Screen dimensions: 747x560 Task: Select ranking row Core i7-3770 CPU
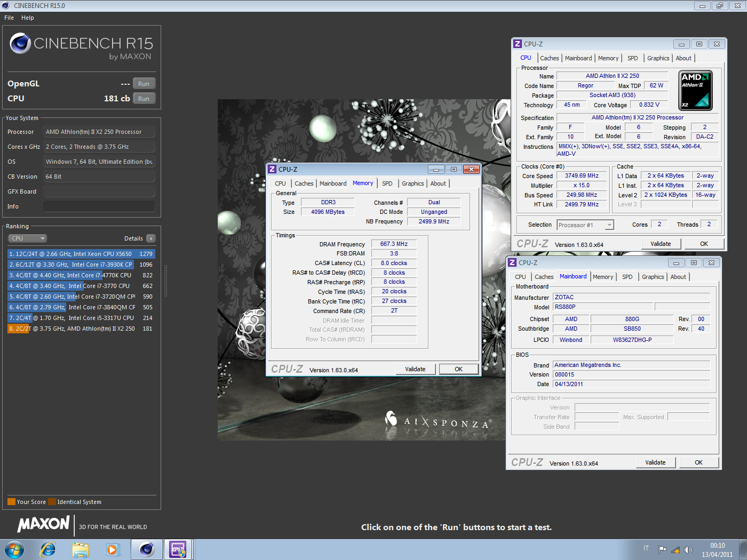tap(81, 286)
